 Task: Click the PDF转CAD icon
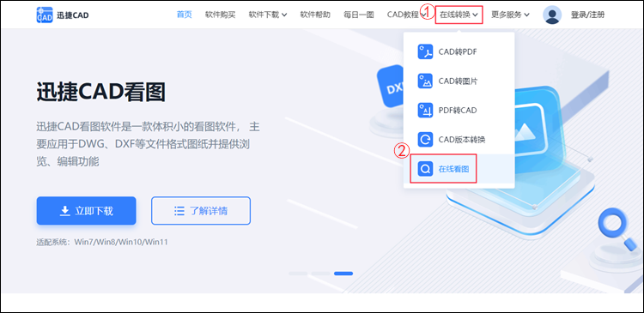425,111
